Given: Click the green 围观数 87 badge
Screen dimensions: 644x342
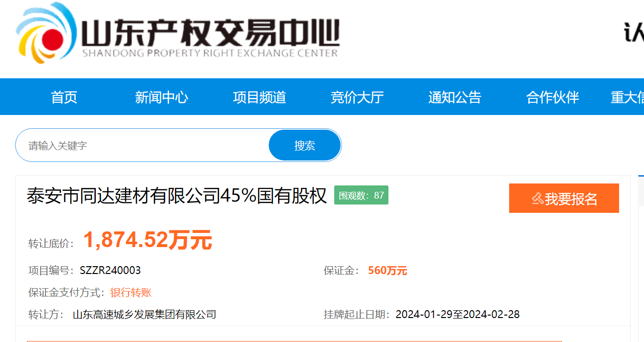Looking at the screenshot, I should [361, 196].
